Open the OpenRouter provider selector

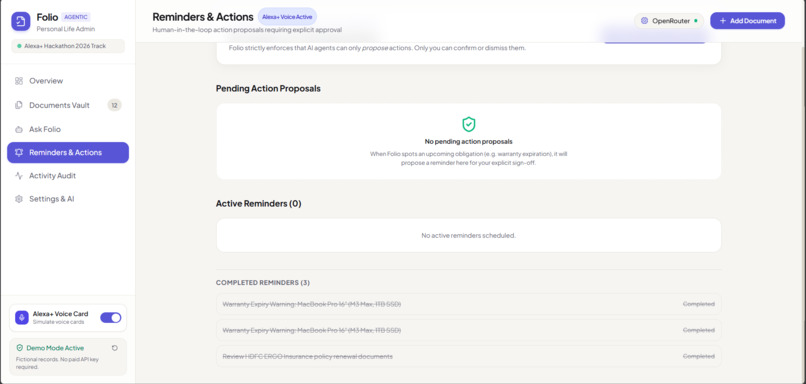669,21
